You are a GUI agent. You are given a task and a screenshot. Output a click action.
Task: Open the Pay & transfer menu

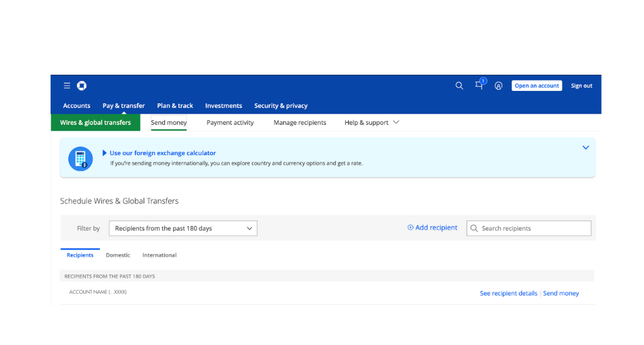pos(123,106)
